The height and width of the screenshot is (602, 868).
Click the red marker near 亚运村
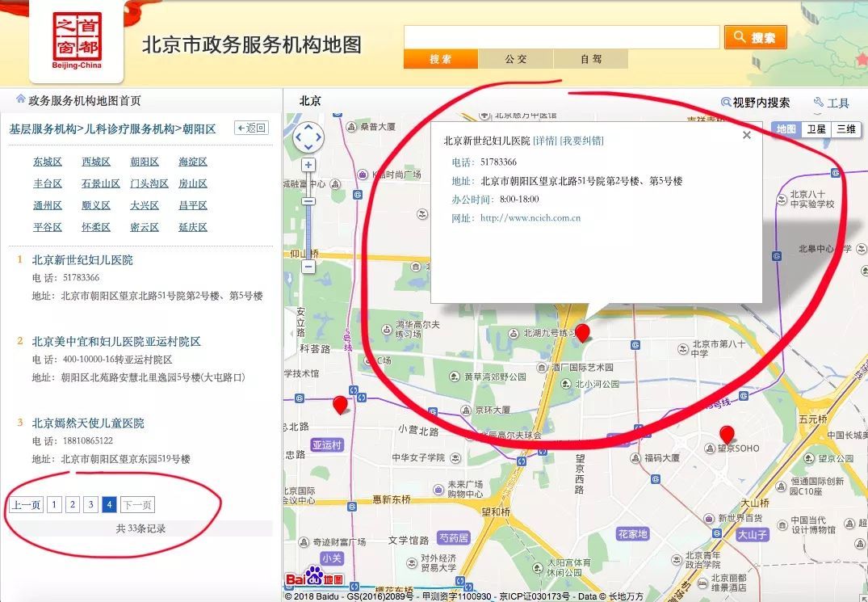pyautogui.click(x=341, y=405)
